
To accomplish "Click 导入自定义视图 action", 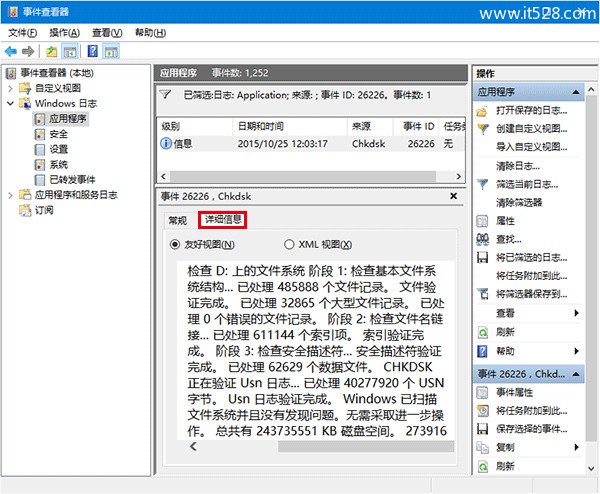I will click(531, 147).
